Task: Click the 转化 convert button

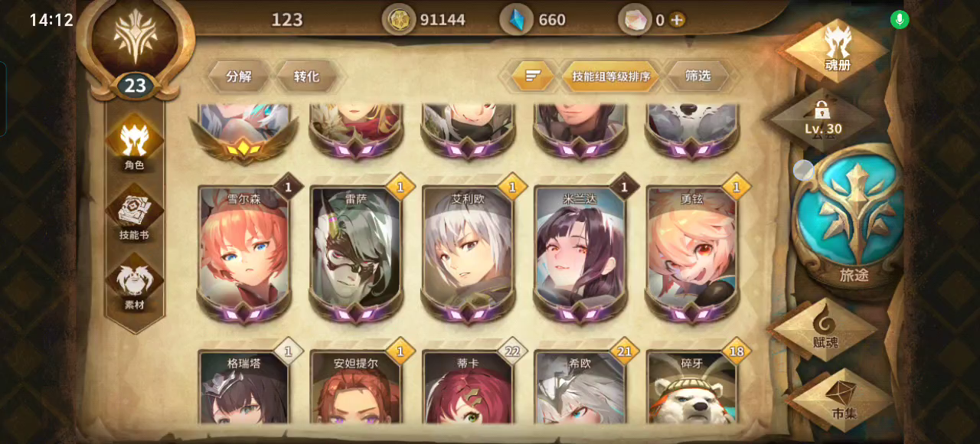Action: pyautogui.click(x=306, y=77)
